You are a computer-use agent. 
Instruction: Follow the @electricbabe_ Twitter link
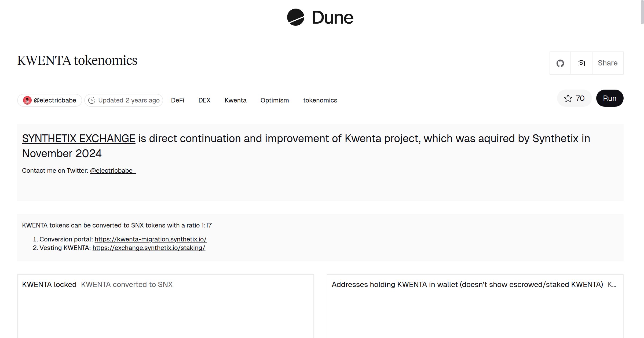(112, 170)
